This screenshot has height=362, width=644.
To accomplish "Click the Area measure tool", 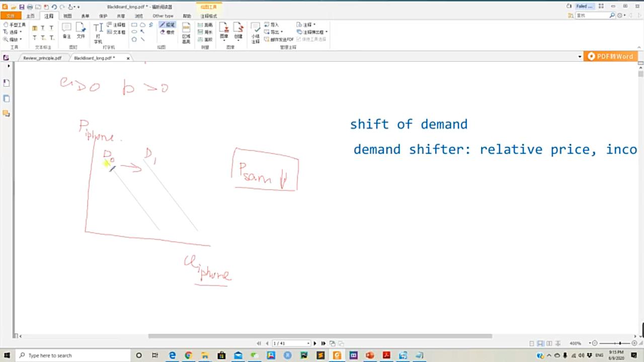I will pyautogui.click(x=205, y=39).
